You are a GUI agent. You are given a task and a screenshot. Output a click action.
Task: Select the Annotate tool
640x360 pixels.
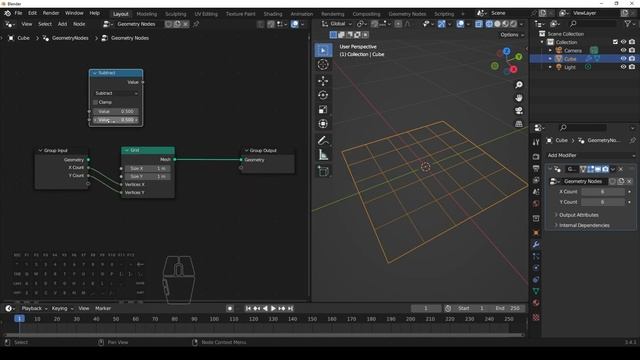323,141
